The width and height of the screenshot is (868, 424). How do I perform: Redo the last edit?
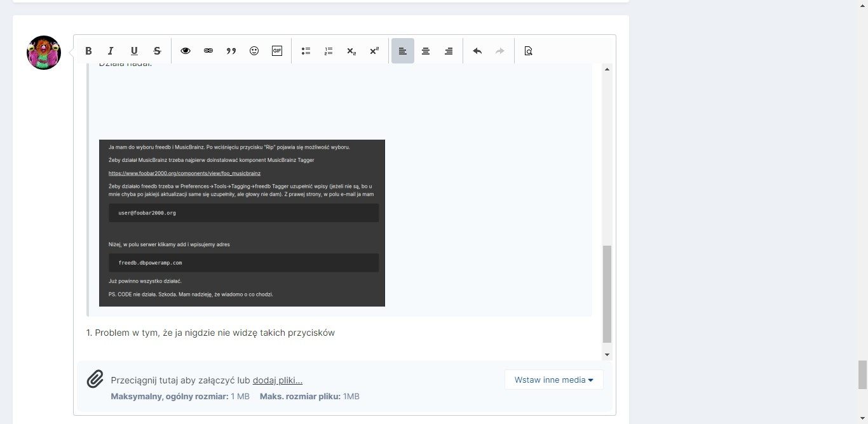(500, 51)
